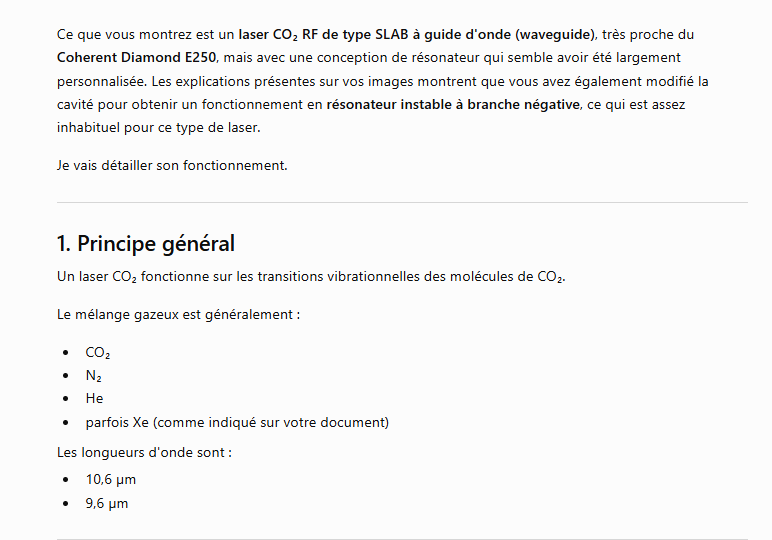
Task: Click the bottom horizontal divider line
Action: pos(402,539)
